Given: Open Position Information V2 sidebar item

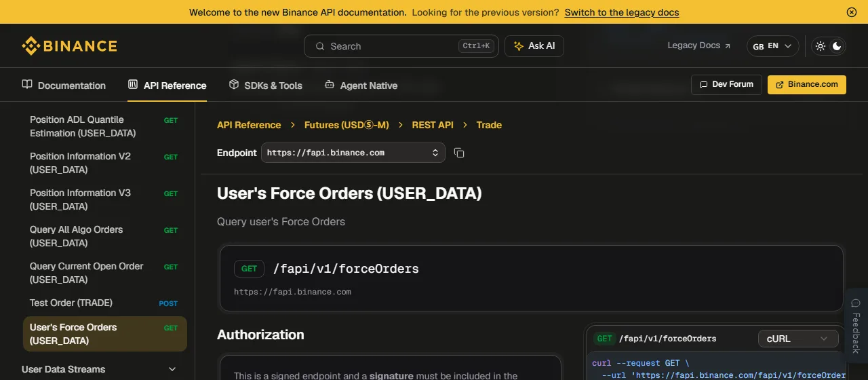Looking at the screenshot, I should pos(105,163).
